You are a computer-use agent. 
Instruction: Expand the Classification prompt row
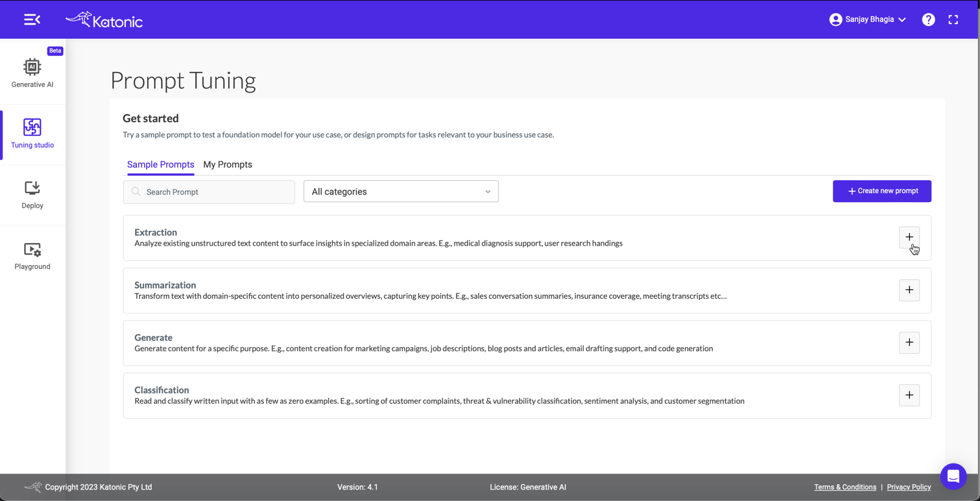(x=909, y=395)
